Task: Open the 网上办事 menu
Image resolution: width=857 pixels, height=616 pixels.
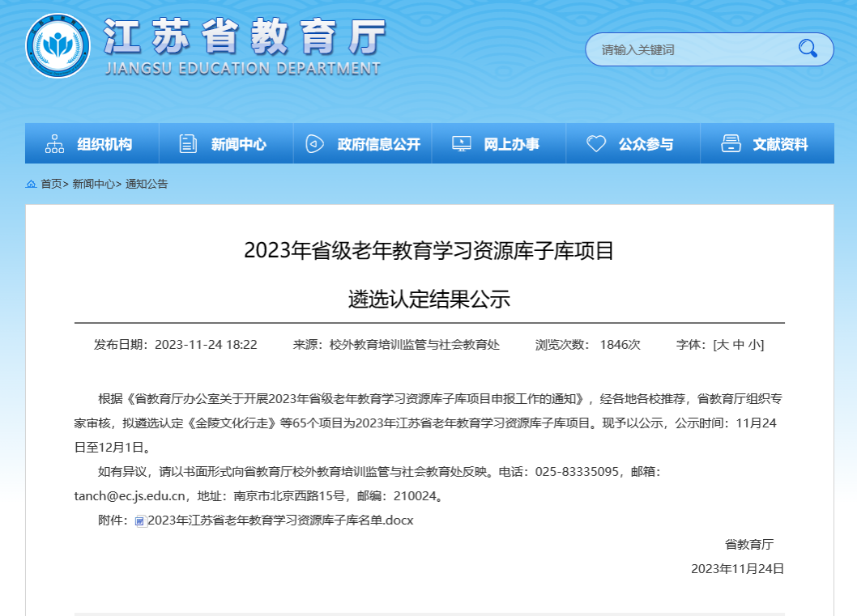Action: (x=499, y=143)
